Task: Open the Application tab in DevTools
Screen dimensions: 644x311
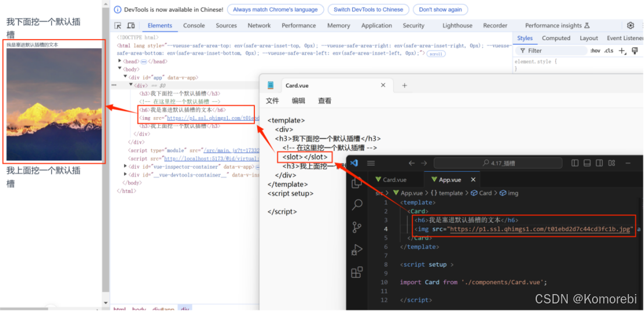Action: tap(377, 26)
